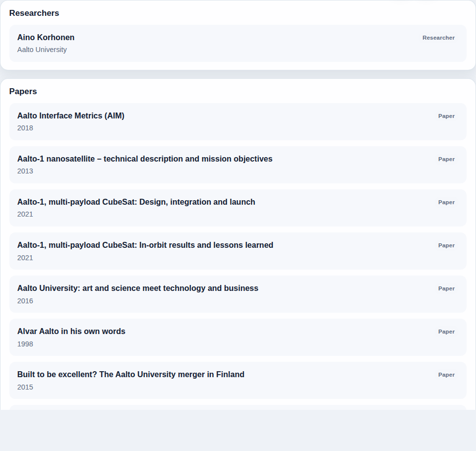This screenshot has width=476, height=451.
Task: Click year 2013 under Aalto-1 nanosatellite
Action: point(25,171)
